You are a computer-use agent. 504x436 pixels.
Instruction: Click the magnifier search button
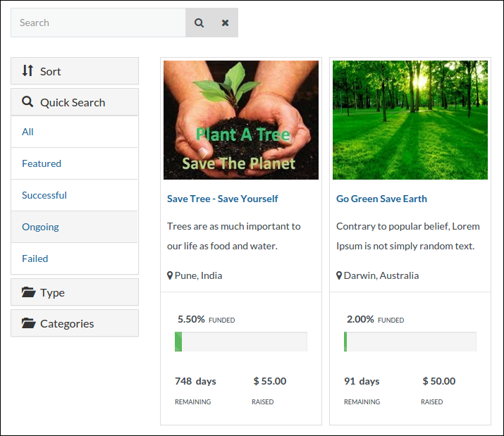click(x=199, y=23)
